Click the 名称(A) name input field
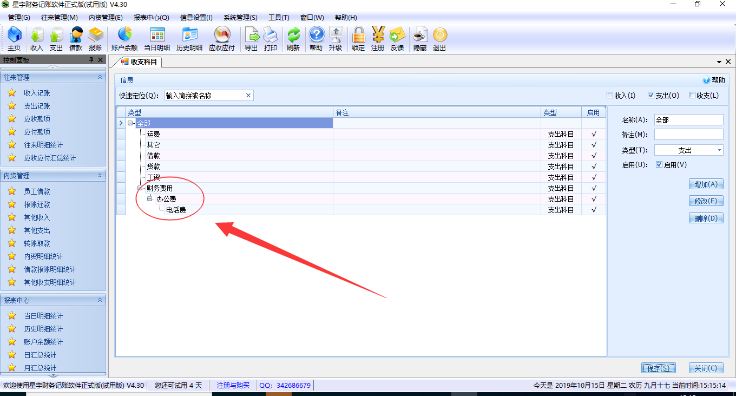 (x=689, y=120)
